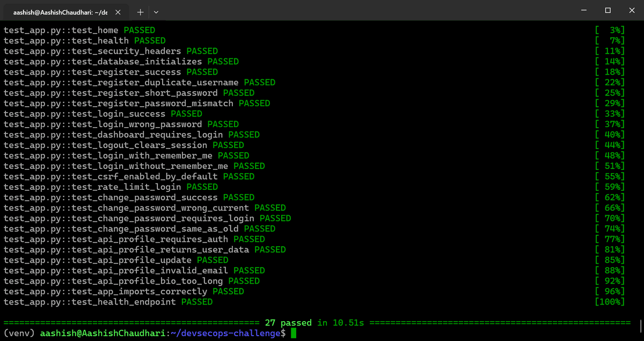
Task: Maximize the terminal window
Action: [608, 10]
